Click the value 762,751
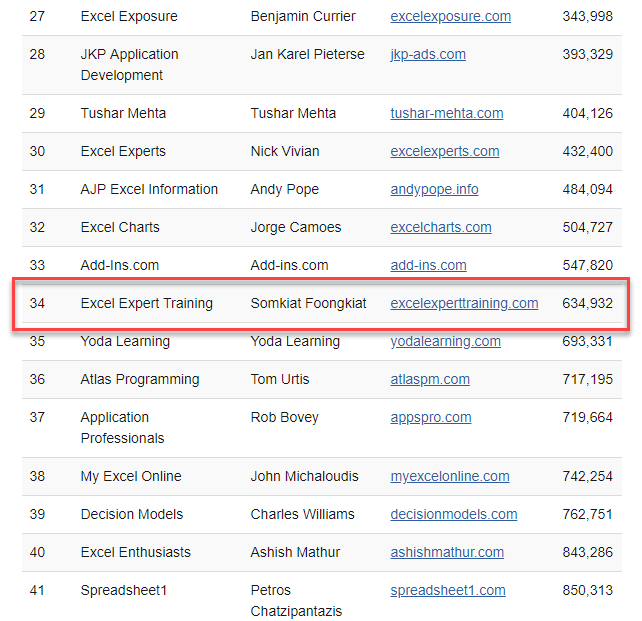The width and height of the screenshot is (642, 621). click(588, 515)
